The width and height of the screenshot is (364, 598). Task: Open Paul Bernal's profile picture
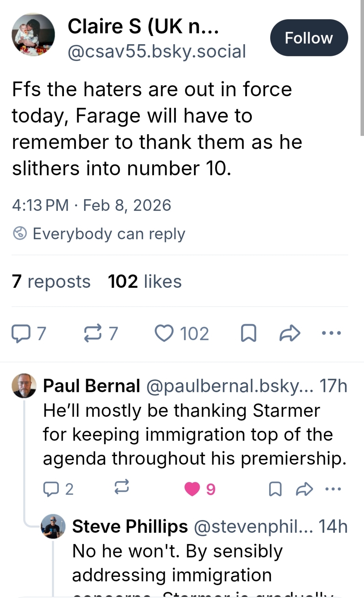coord(24,386)
